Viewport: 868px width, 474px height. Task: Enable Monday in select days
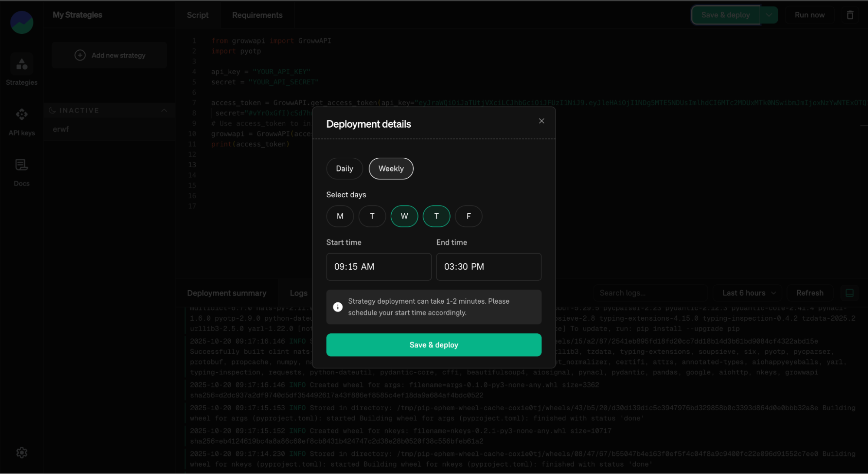pyautogui.click(x=340, y=216)
